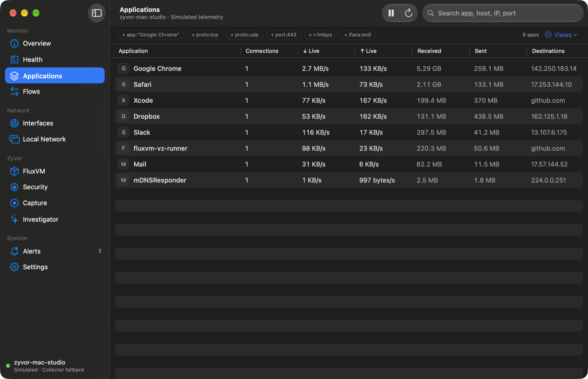Select the Mail application name
Viewport: 588px width, 379px height.
(140, 164)
